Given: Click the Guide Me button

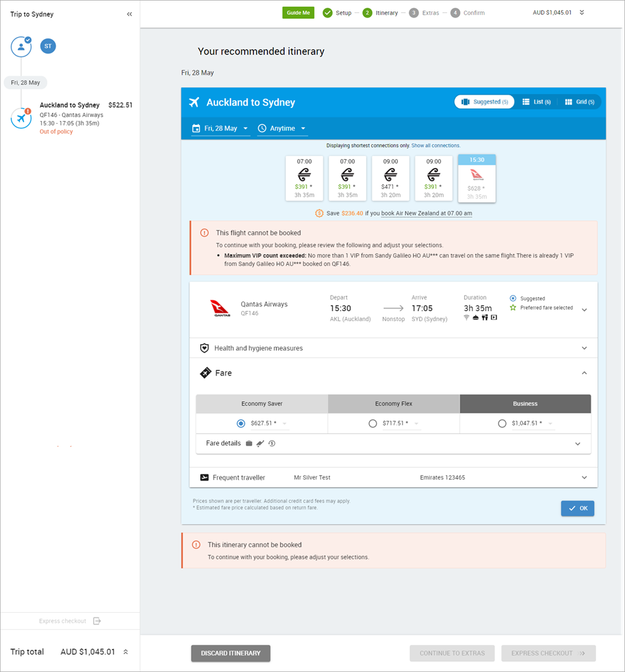Looking at the screenshot, I should coord(298,13).
